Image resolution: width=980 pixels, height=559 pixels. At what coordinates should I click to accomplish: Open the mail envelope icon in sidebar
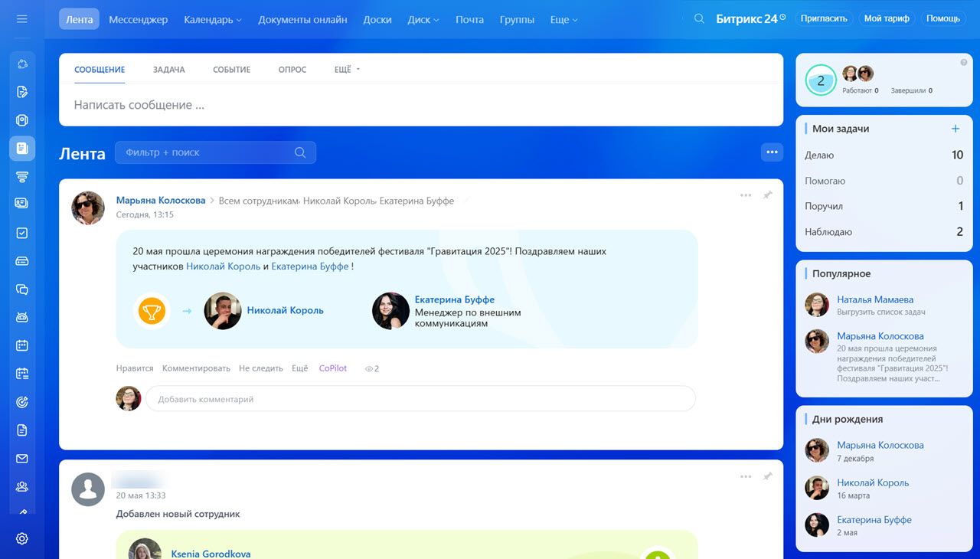pos(22,459)
